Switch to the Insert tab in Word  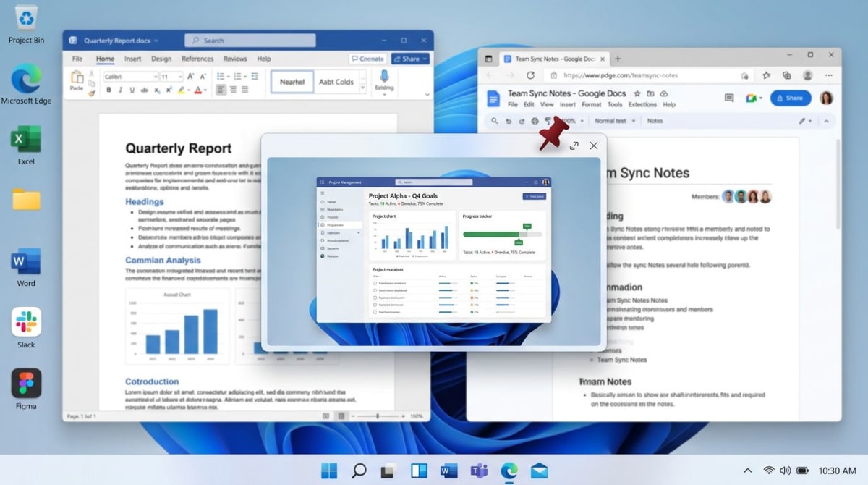click(132, 59)
